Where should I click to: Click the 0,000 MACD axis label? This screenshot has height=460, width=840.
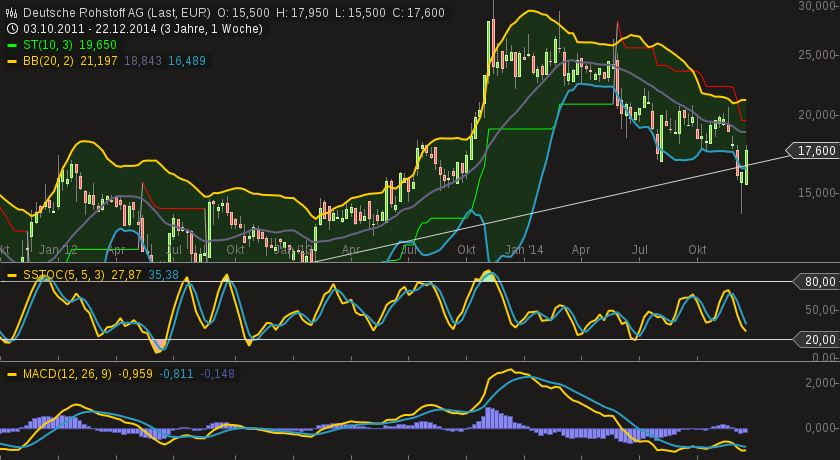click(820, 428)
